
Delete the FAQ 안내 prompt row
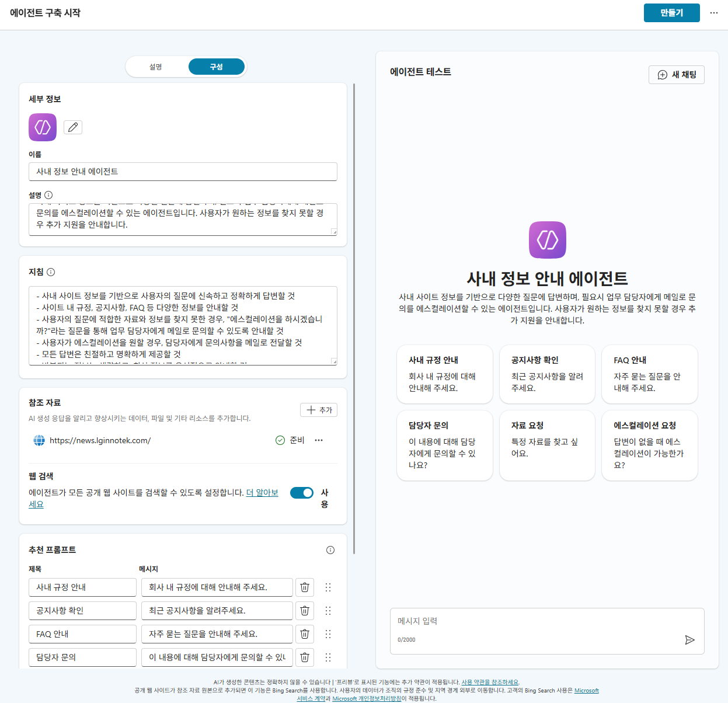[x=305, y=634]
